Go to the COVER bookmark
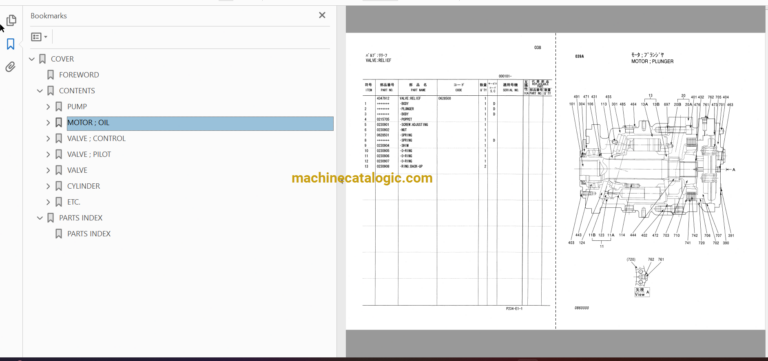The width and height of the screenshot is (768, 361). [62, 59]
